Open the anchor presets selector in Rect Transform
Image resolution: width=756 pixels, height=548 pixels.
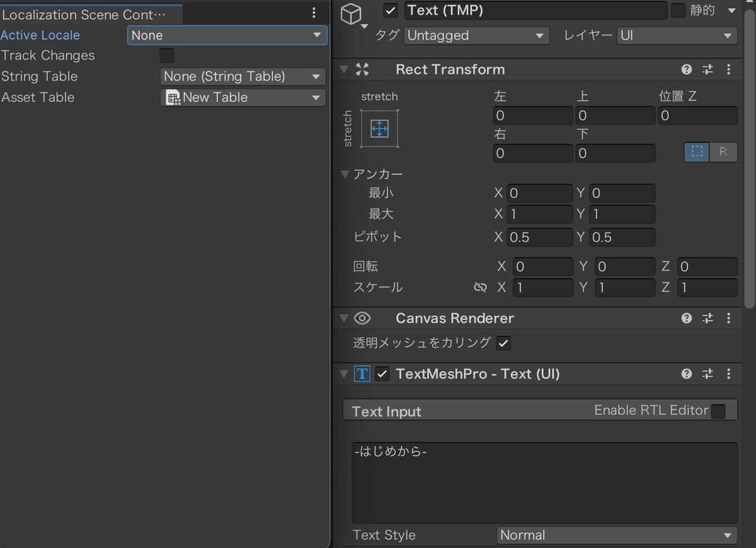(379, 128)
